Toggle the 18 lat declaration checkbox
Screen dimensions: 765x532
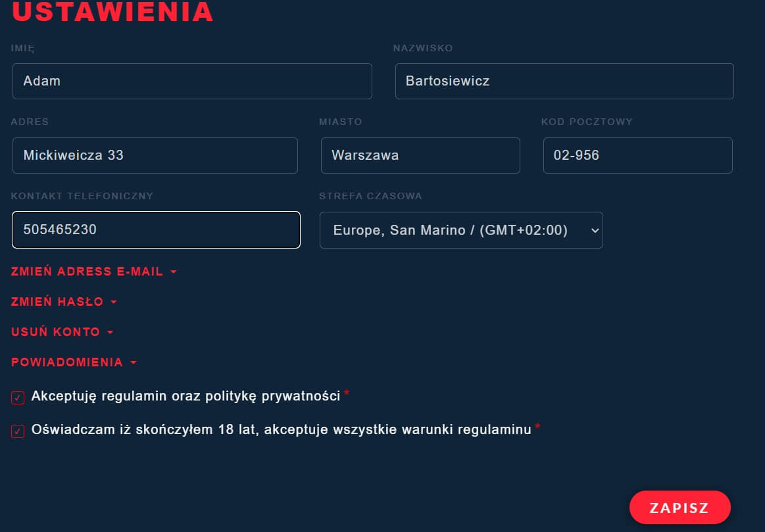click(18, 431)
